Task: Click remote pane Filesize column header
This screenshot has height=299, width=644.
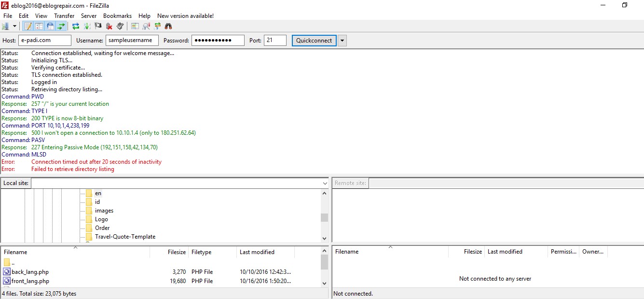Action: click(x=466, y=252)
